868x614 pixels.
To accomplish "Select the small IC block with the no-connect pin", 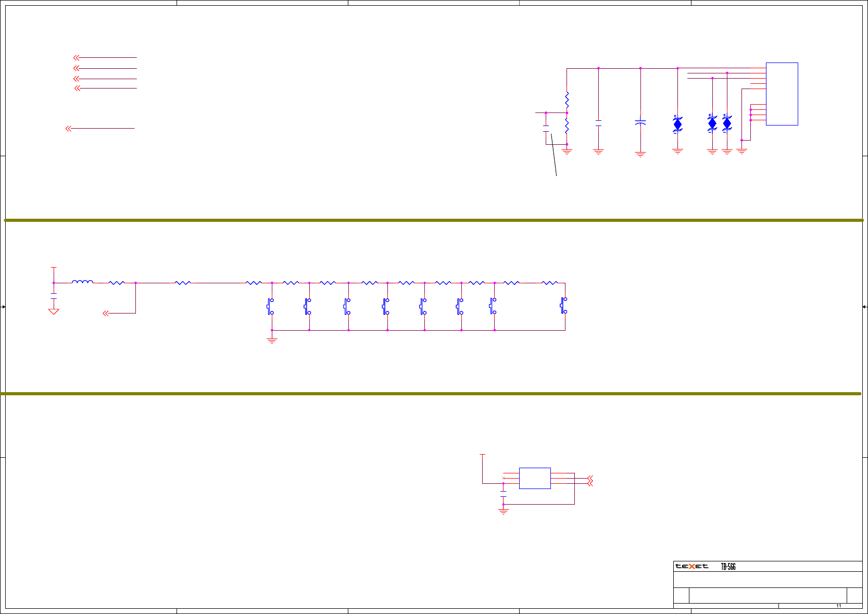I will [x=535, y=478].
